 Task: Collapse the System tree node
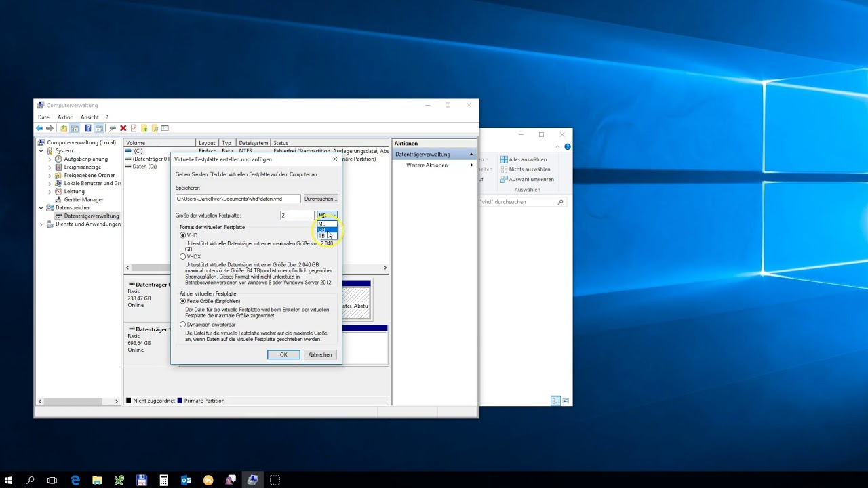(x=41, y=151)
